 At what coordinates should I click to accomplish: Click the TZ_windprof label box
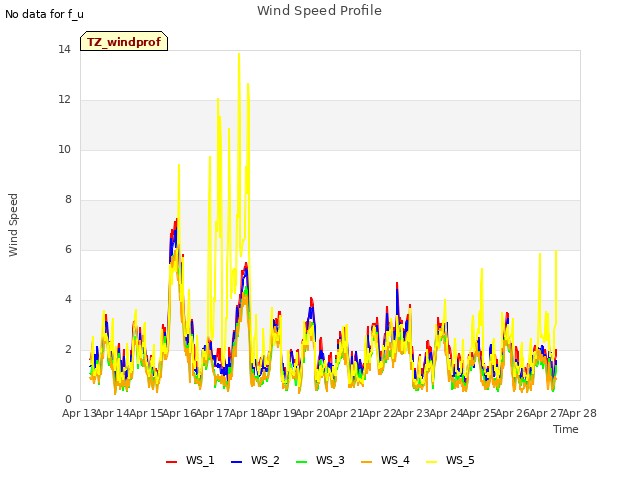pyautogui.click(x=124, y=41)
